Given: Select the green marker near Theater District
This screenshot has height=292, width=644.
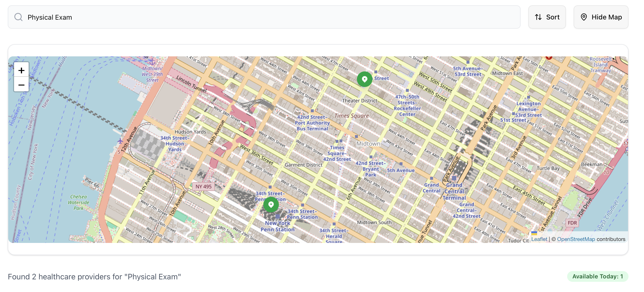Looking at the screenshot, I should pyautogui.click(x=364, y=79).
